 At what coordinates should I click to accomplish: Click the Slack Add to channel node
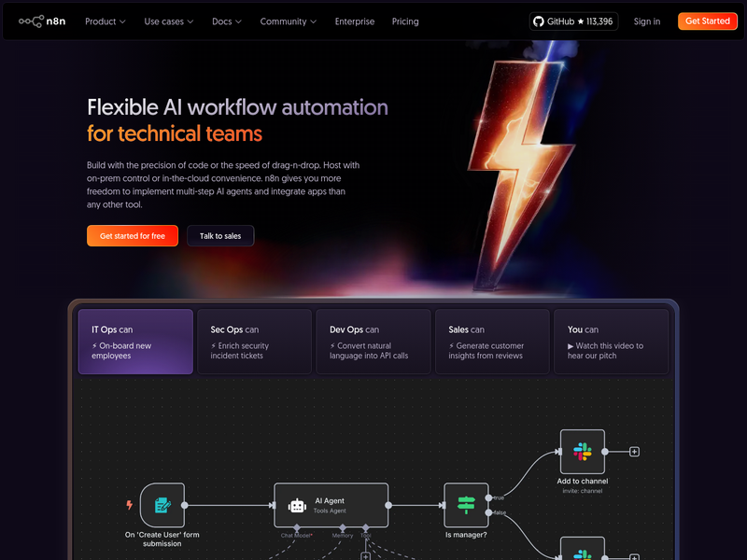(582, 452)
